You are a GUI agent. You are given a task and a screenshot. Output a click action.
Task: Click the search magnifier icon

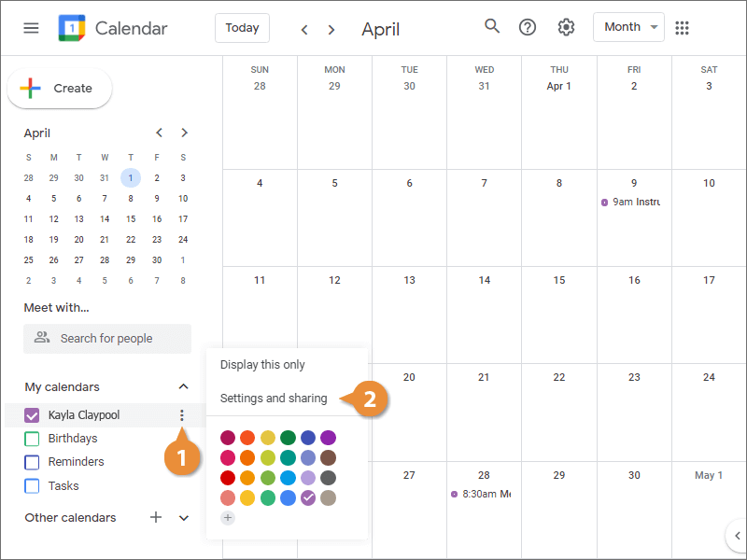tap(492, 26)
